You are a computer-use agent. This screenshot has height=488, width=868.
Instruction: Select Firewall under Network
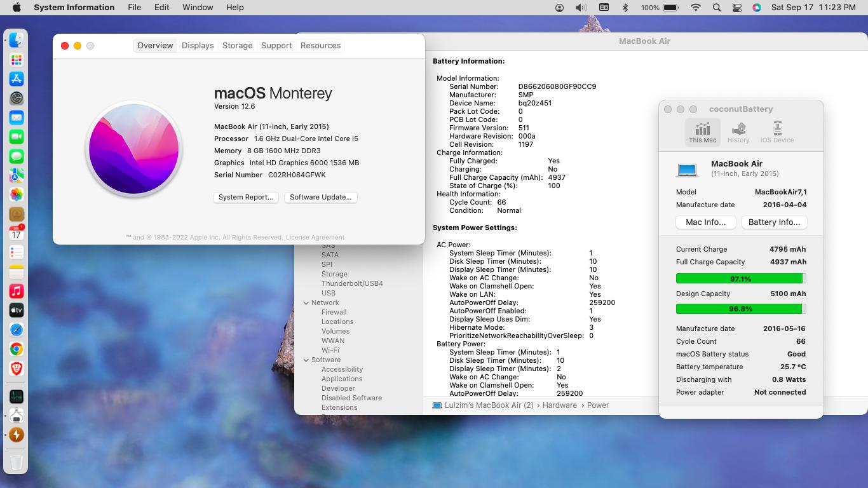pos(334,313)
